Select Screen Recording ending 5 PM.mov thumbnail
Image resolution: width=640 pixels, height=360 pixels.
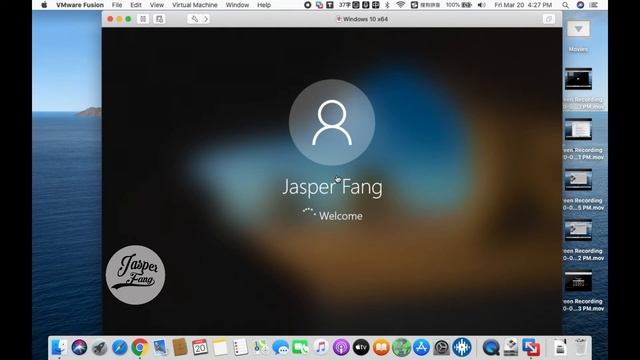pos(578,180)
